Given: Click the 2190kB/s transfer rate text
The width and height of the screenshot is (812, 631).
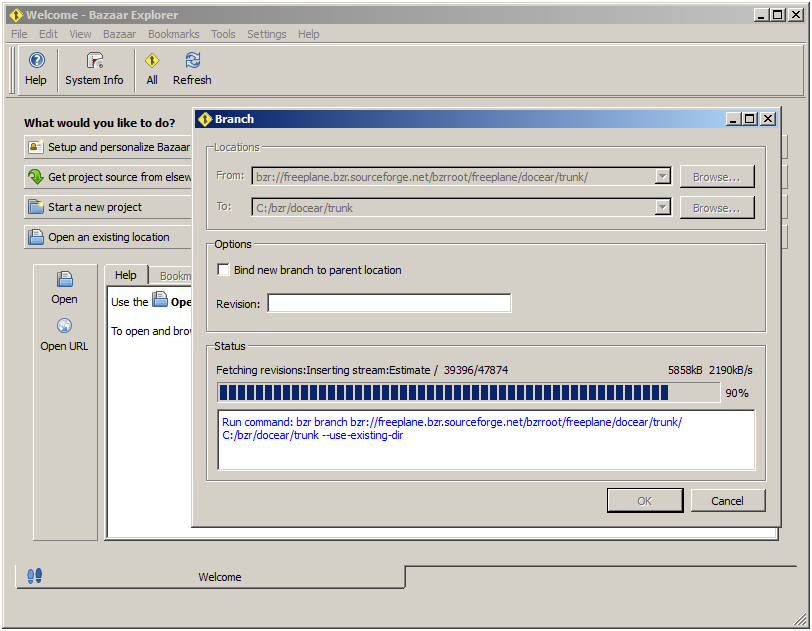Looking at the screenshot, I should pyautogui.click(x=731, y=370).
